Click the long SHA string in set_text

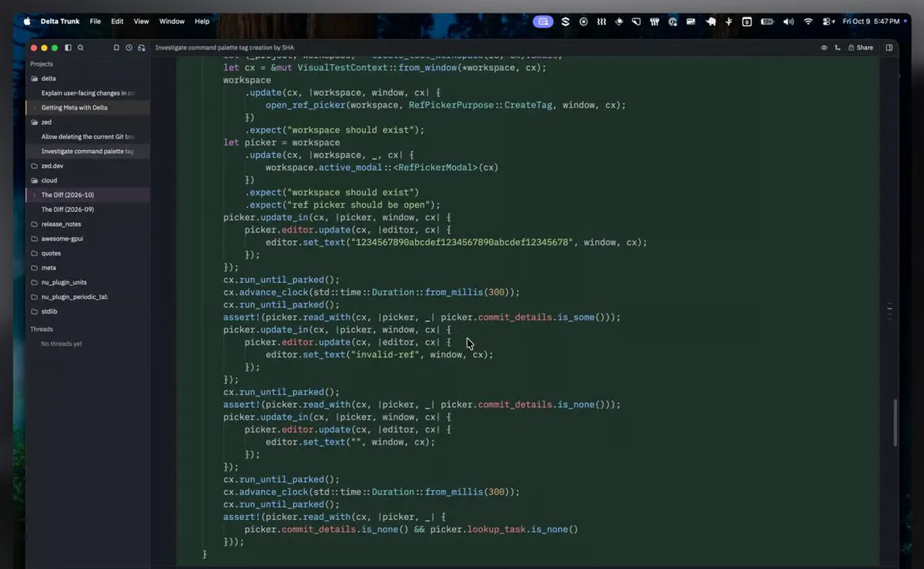tap(462, 242)
